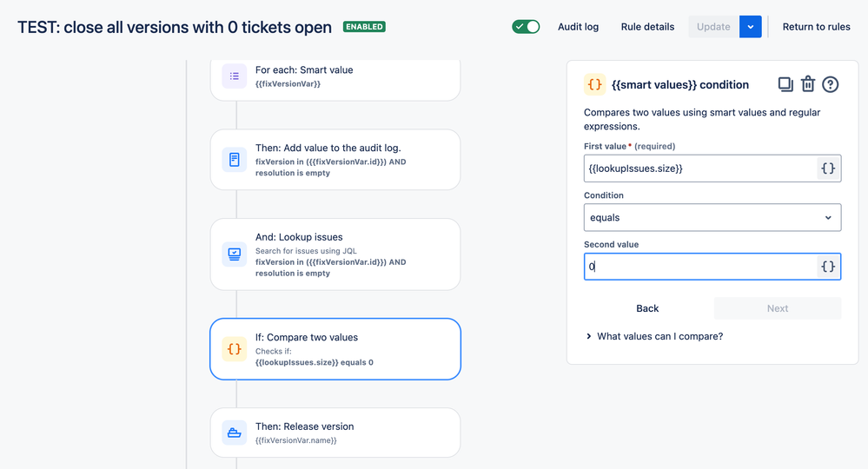The height and width of the screenshot is (469, 868).
Task: Open help with the question mark icon
Action: point(830,84)
